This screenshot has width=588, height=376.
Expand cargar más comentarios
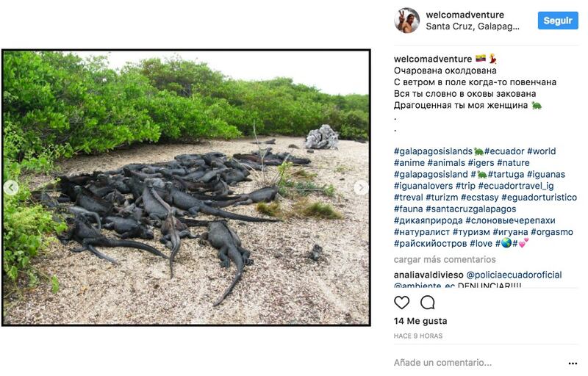(445, 259)
